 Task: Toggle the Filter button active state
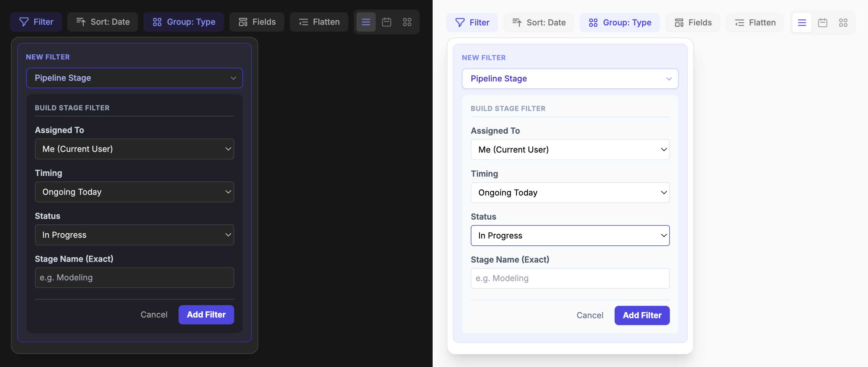tap(36, 22)
